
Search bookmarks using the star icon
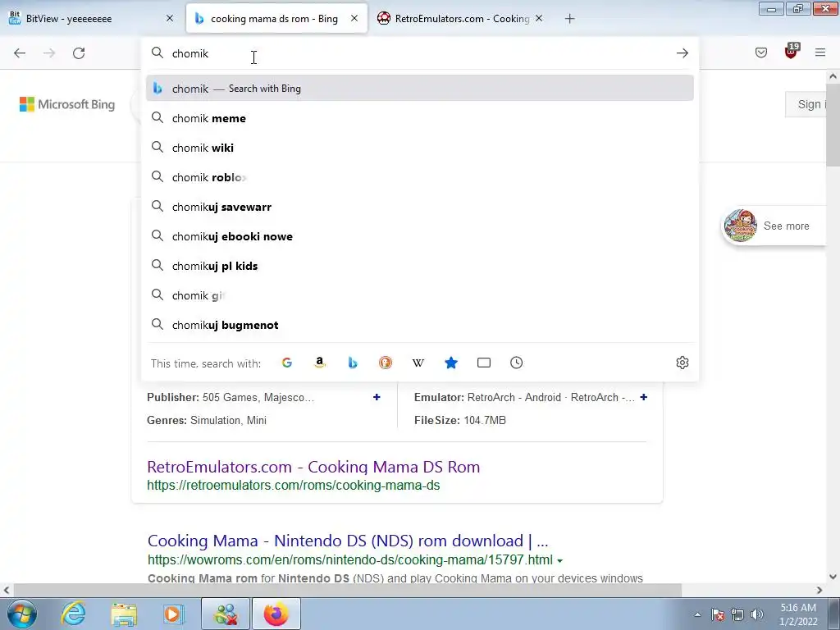tap(451, 363)
